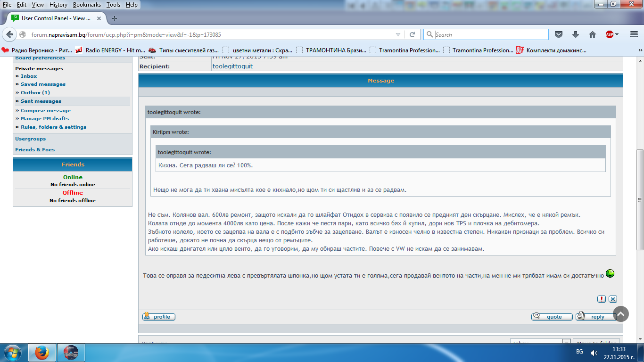Open the Compose message link
The image size is (644, 362).
[x=46, y=110]
